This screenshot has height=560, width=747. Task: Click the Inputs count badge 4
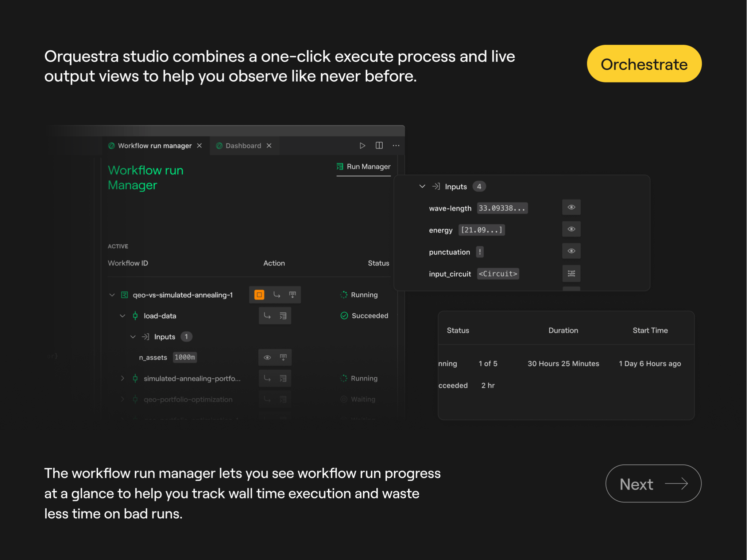(x=479, y=186)
